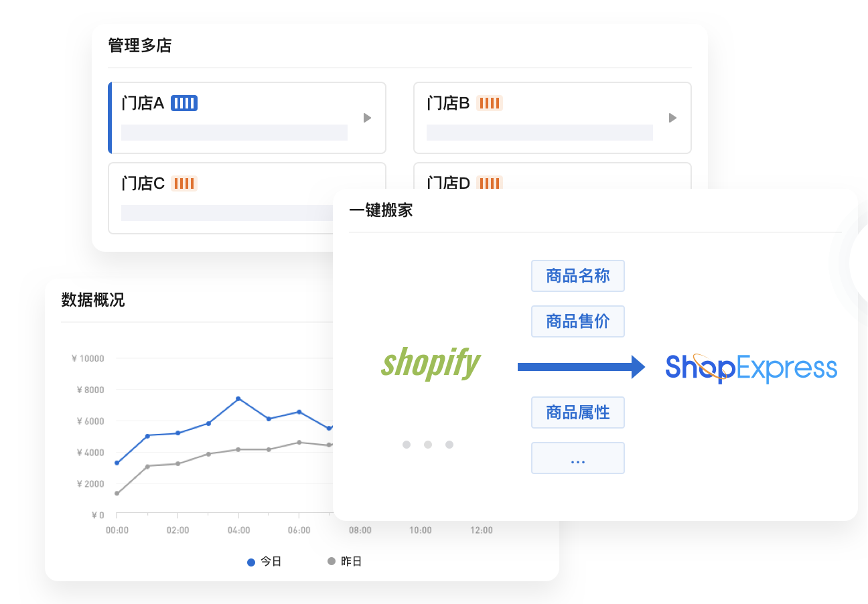This screenshot has height=604, width=868.
Task: Open the 门店D store card
Action: [x=553, y=175]
